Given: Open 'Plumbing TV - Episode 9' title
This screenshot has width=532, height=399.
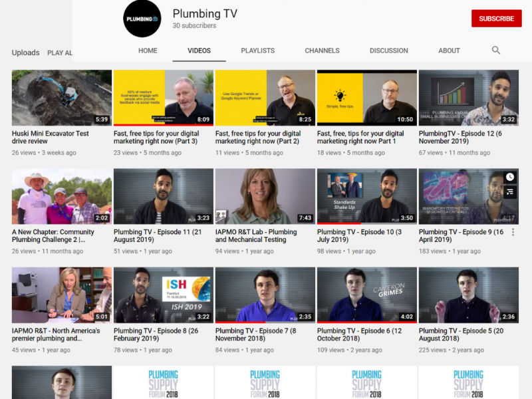Looking at the screenshot, I should pyautogui.click(x=461, y=236).
